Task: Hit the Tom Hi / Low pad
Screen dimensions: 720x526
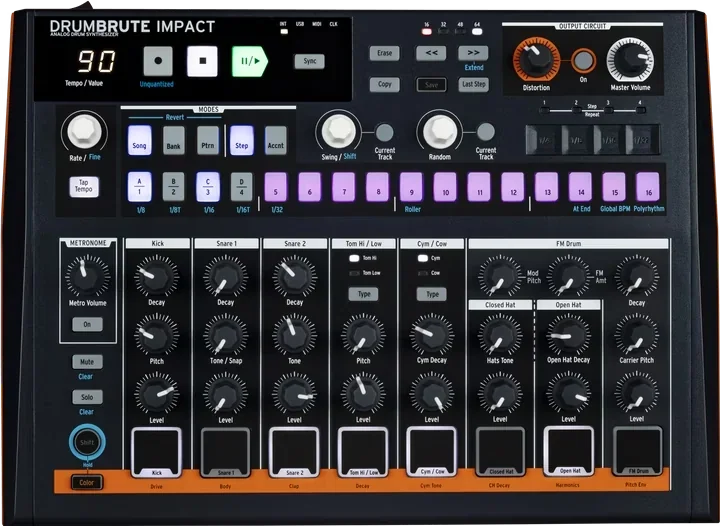Action: tap(363, 453)
